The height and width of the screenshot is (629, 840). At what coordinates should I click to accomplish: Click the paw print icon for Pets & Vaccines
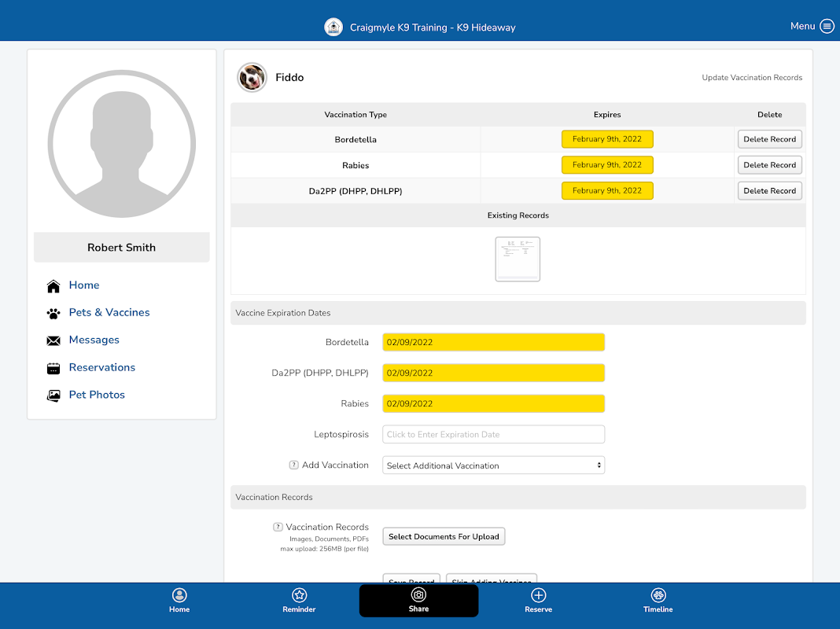pos(53,313)
